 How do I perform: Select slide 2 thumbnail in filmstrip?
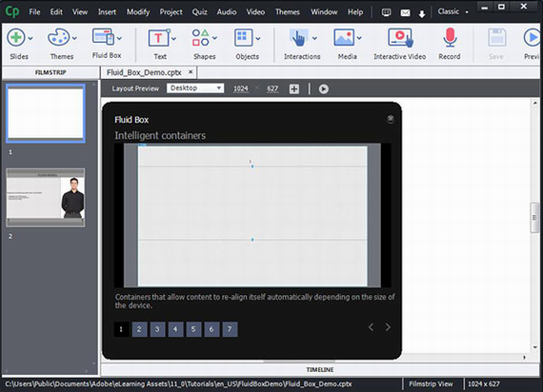pos(46,198)
